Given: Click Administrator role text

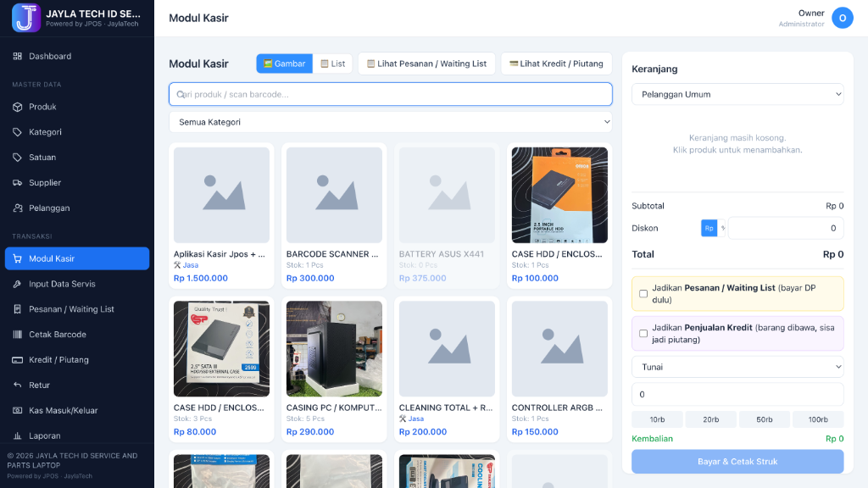Looking at the screenshot, I should click(801, 25).
